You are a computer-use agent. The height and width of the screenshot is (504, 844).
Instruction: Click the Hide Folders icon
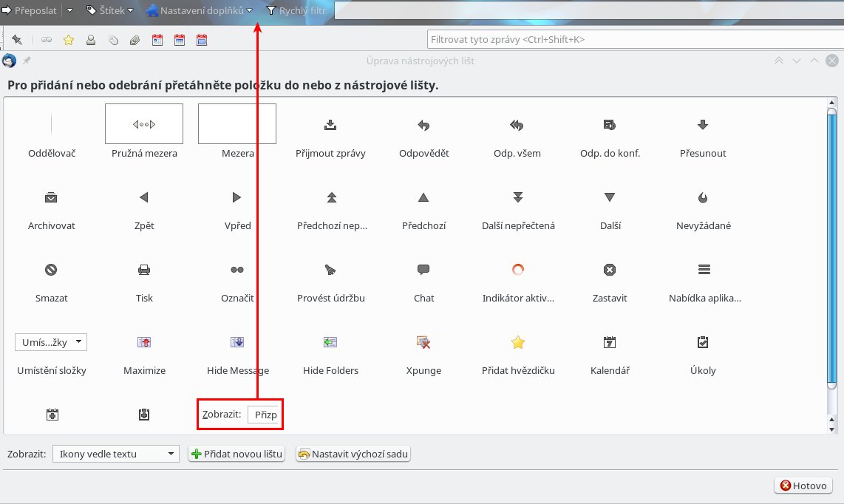pyautogui.click(x=330, y=342)
